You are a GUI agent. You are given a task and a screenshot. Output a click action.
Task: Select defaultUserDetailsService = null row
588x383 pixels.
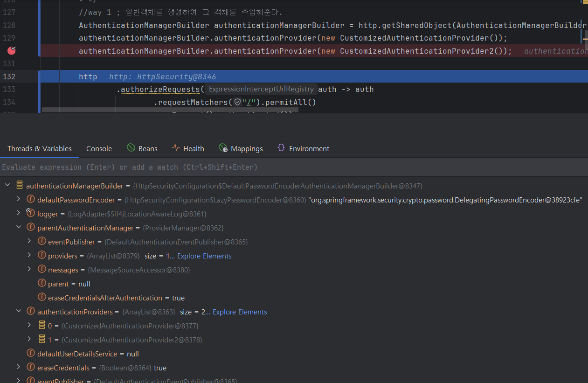coord(294,354)
